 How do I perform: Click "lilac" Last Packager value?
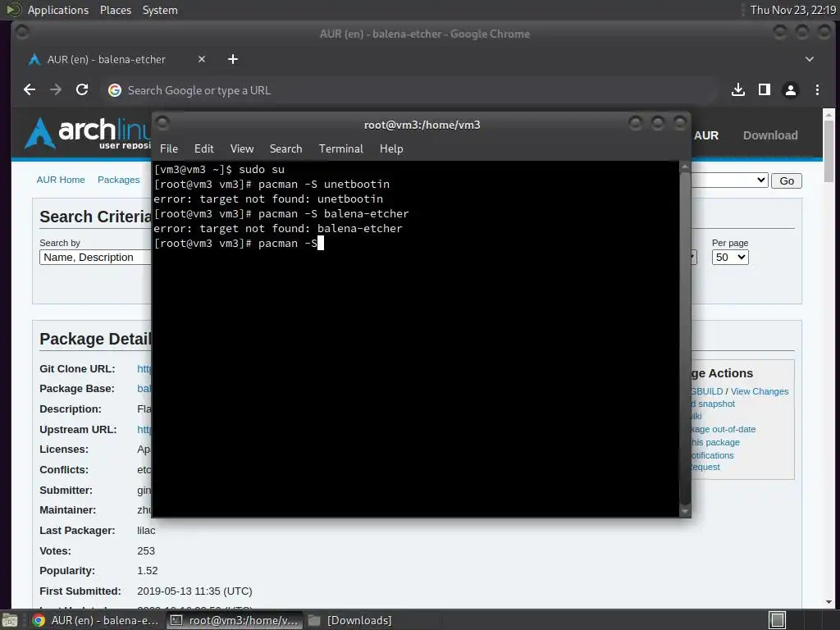click(x=146, y=531)
